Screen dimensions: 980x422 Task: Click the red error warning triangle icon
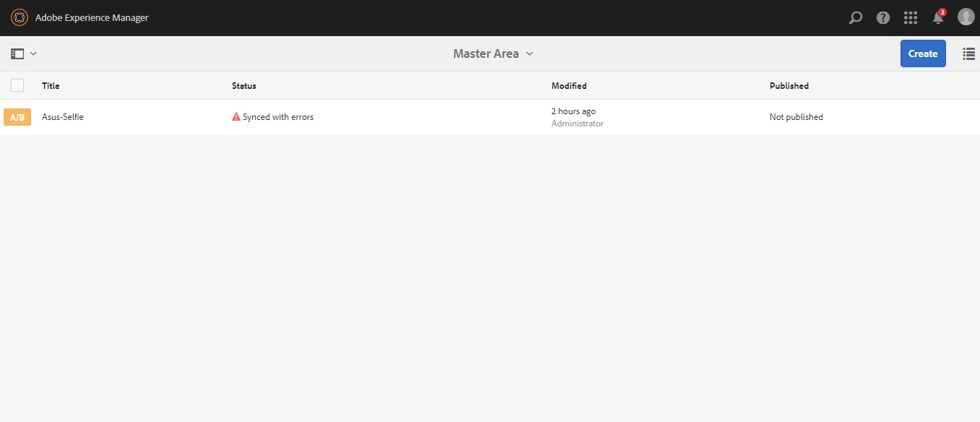coord(236,116)
